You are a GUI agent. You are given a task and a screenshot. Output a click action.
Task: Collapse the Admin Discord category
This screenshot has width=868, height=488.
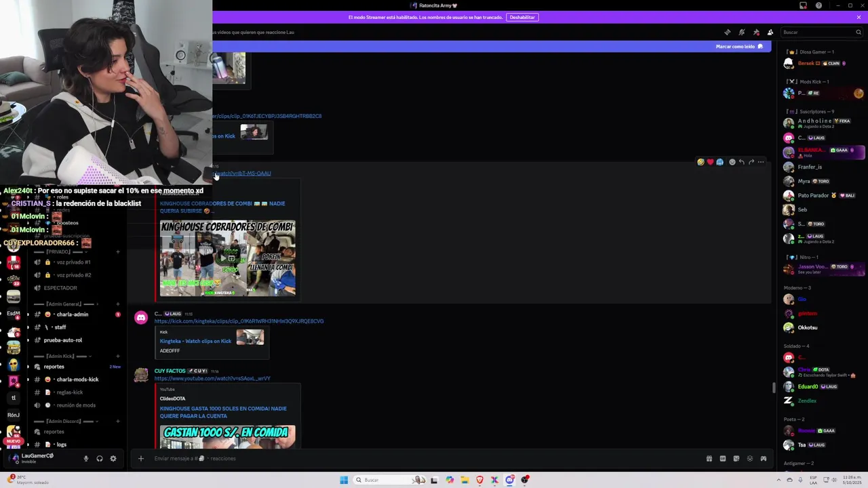point(66,421)
